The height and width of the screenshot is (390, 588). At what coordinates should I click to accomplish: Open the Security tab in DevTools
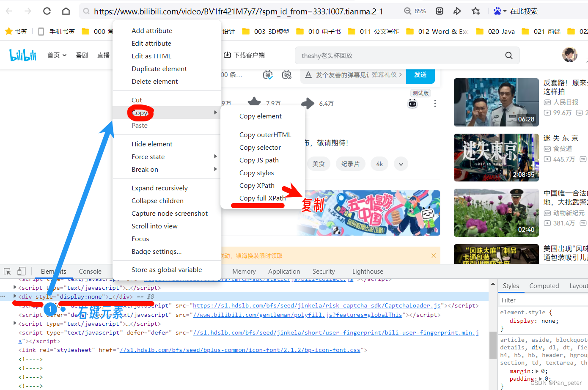point(324,272)
